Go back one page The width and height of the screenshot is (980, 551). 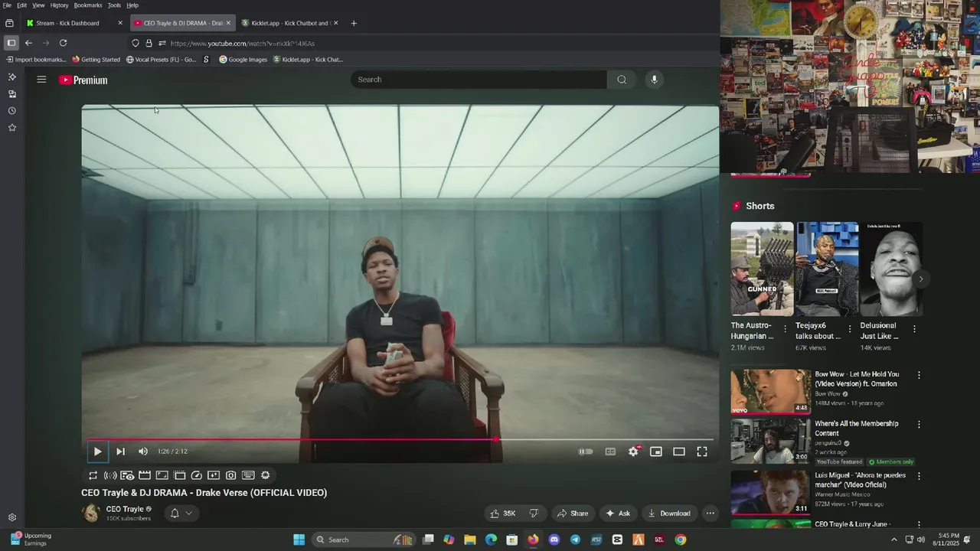28,43
